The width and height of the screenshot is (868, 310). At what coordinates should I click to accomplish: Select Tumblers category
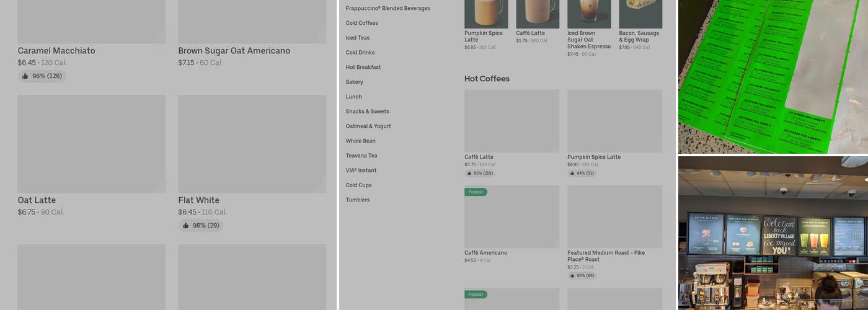point(358,200)
